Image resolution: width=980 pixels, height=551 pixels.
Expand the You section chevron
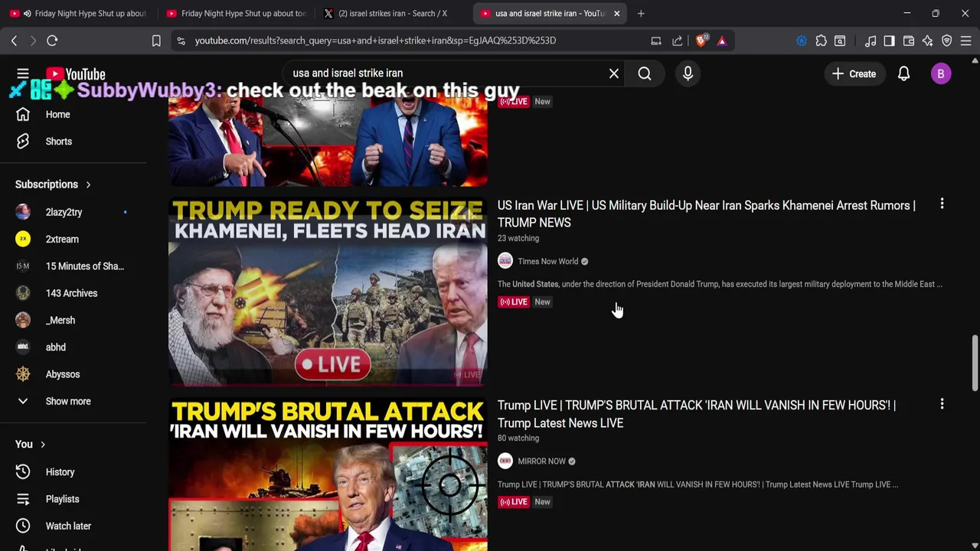point(43,445)
